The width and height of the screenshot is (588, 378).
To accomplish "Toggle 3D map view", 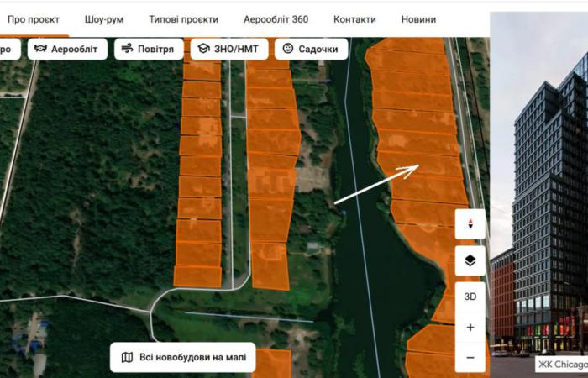I will click(x=470, y=297).
